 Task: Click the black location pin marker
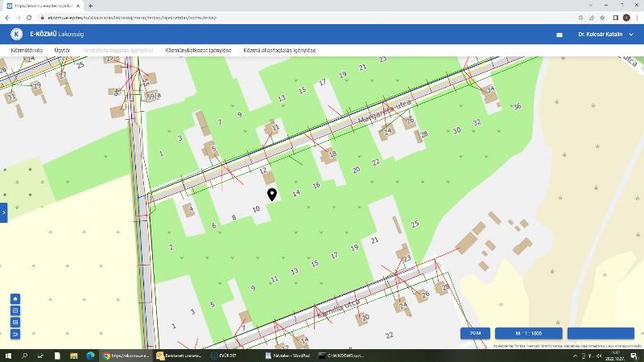coord(272,194)
